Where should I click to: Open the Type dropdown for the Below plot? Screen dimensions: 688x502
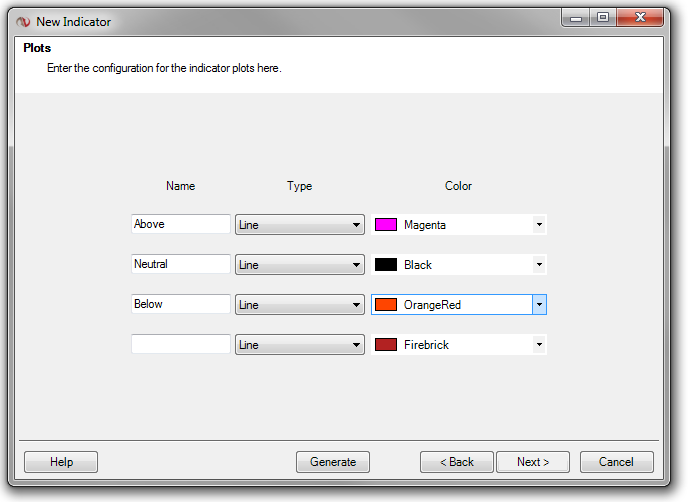point(300,305)
